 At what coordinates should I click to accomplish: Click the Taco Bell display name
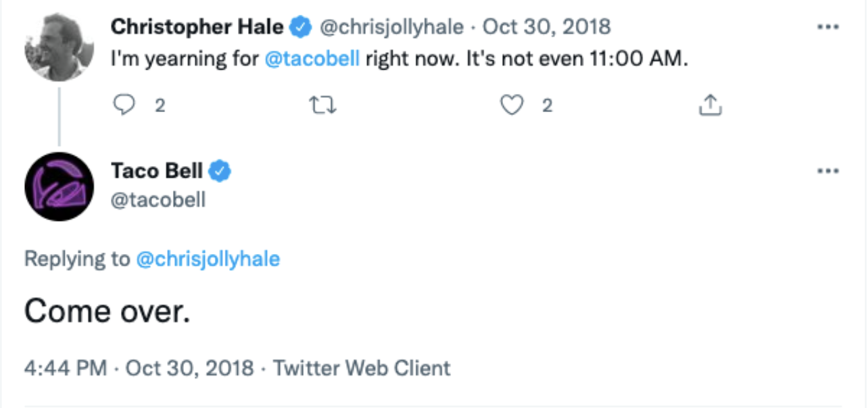156,171
